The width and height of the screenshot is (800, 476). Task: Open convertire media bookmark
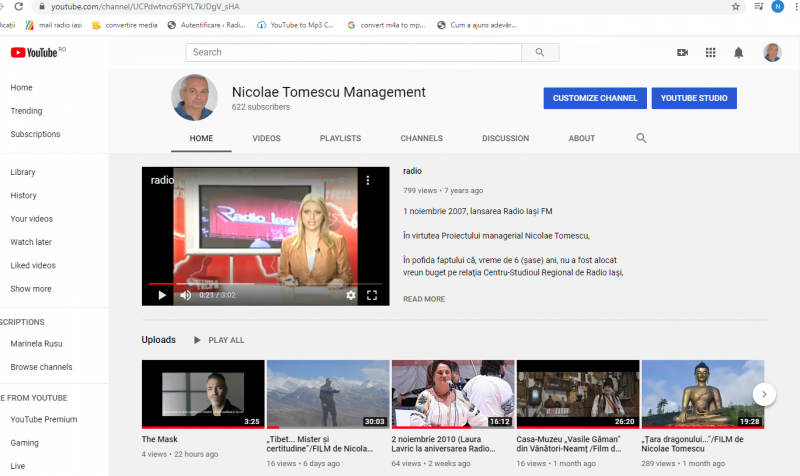125,25
